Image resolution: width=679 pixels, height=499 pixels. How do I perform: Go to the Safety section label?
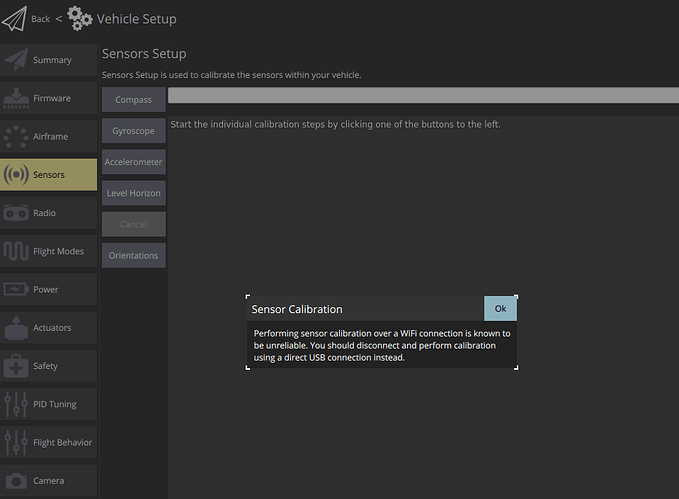(x=45, y=366)
